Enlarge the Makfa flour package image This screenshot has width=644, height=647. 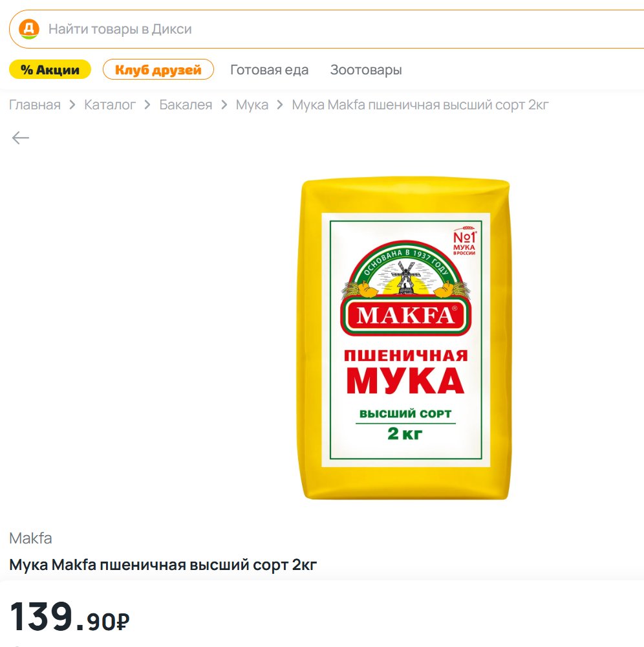coord(405,339)
